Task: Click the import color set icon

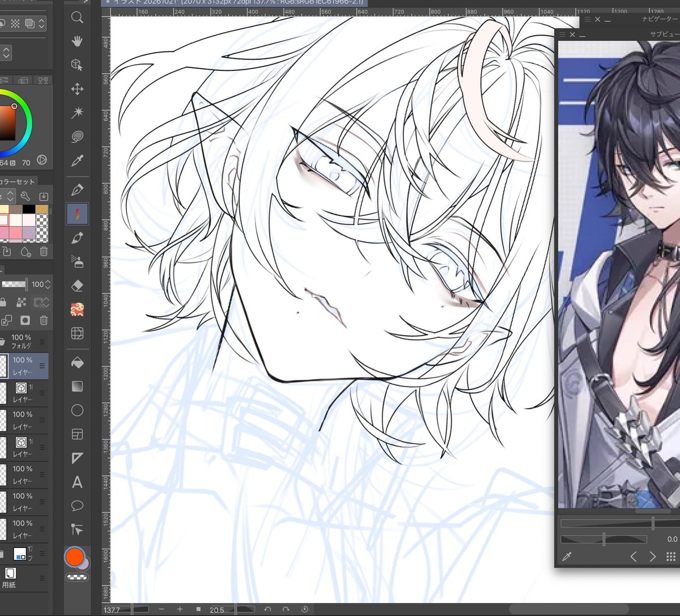Action: tap(44, 196)
